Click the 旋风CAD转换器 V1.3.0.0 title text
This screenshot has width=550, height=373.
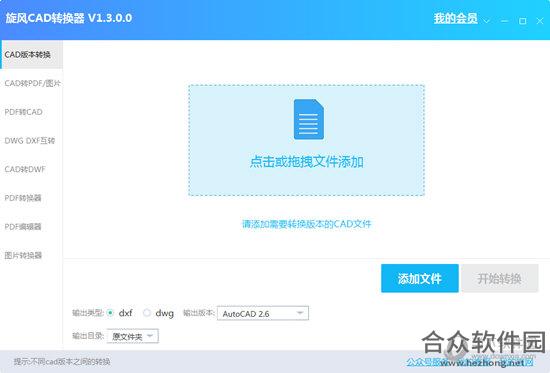pyautogui.click(x=69, y=18)
